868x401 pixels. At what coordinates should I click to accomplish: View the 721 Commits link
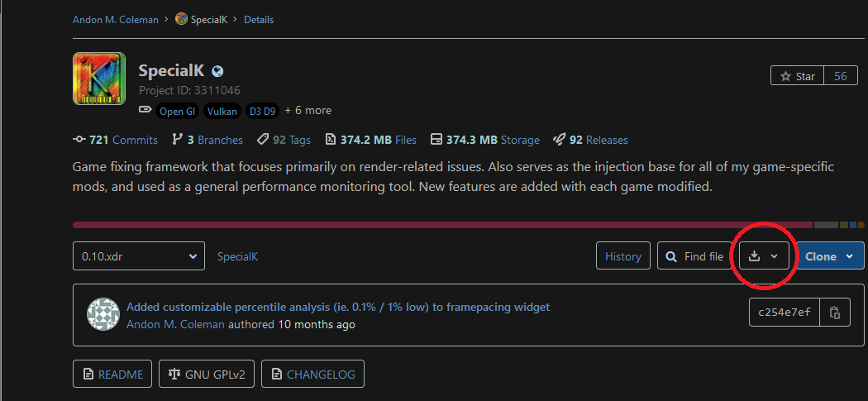115,140
